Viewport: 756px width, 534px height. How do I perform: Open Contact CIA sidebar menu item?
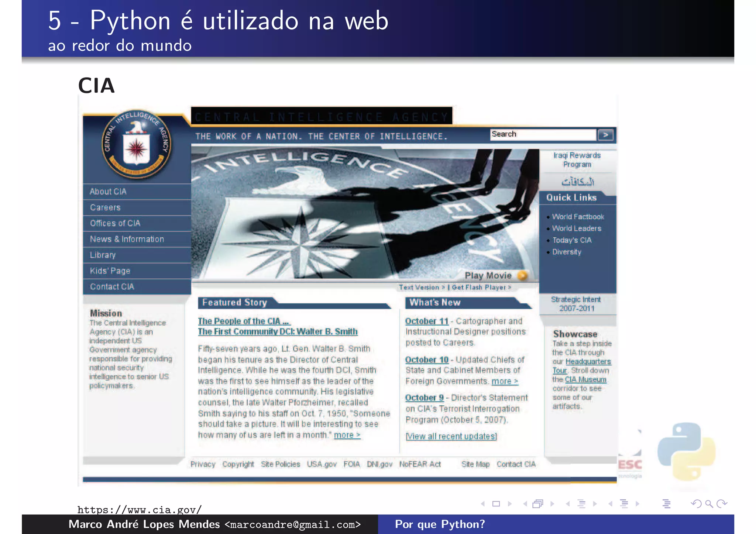pos(137,287)
